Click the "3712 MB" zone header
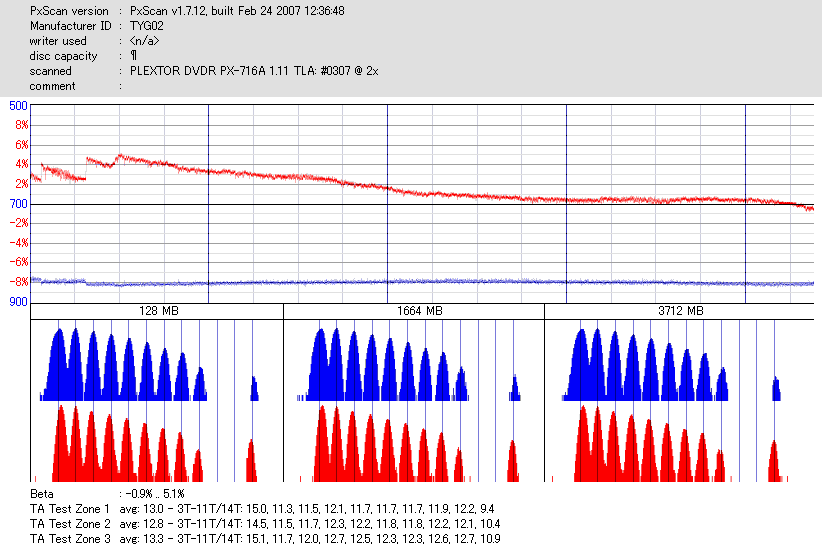 coord(680,311)
